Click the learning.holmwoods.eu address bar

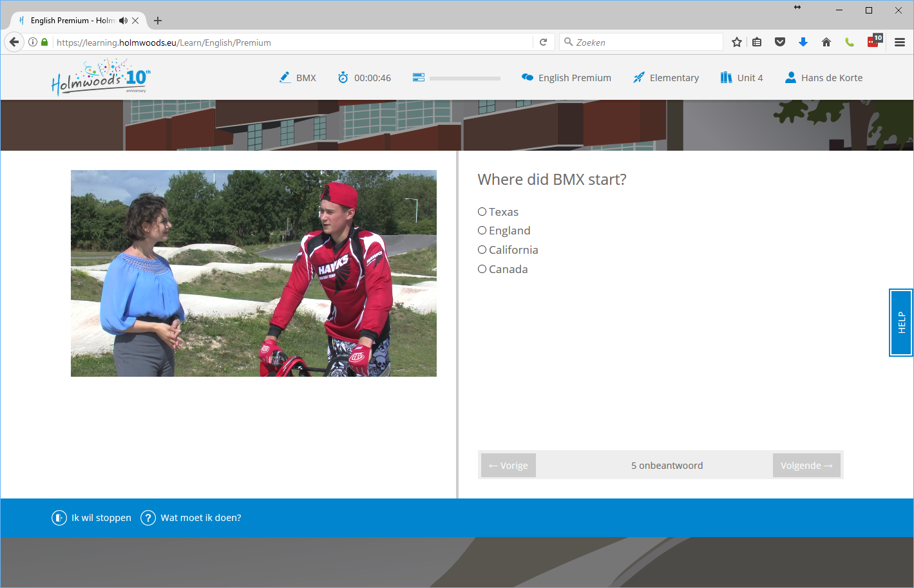(293, 43)
